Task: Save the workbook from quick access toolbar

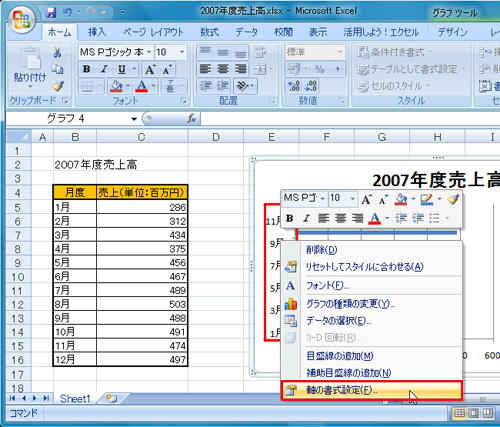Action: 51,13
